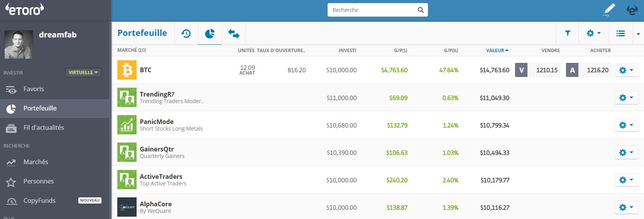Open the VIRTUELLE account mode dropdown
Screen dimensions: 644x219
tap(83, 72)
